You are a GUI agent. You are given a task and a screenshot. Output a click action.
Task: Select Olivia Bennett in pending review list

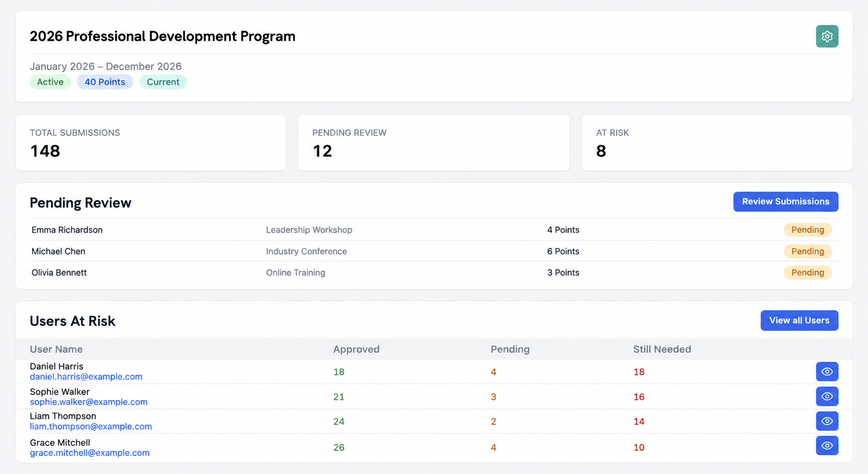tap(59, 273)
